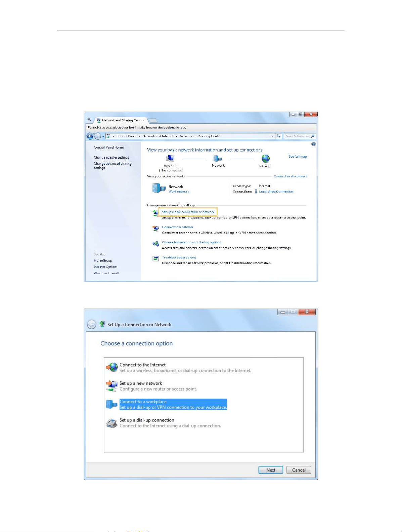
Task: Open Choose homegroup and sharing options
Action: click(x=191, y=242)
